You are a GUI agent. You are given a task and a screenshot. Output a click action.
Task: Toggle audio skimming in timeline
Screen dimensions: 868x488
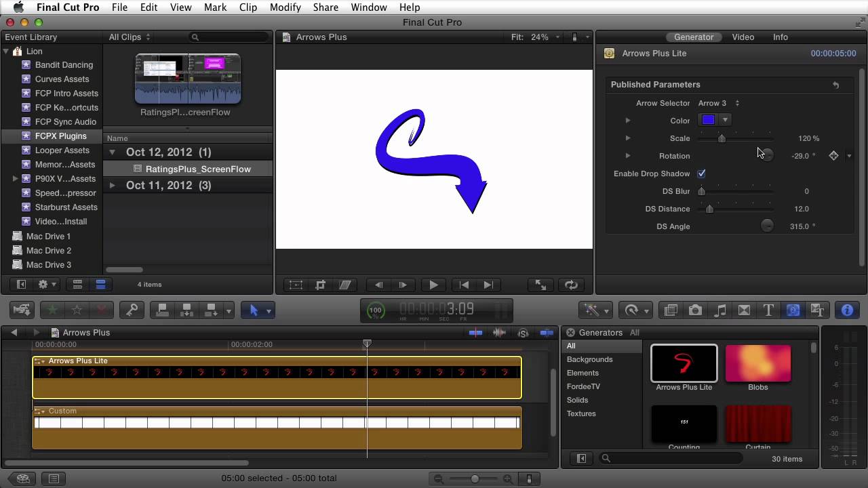coord(499,333)
